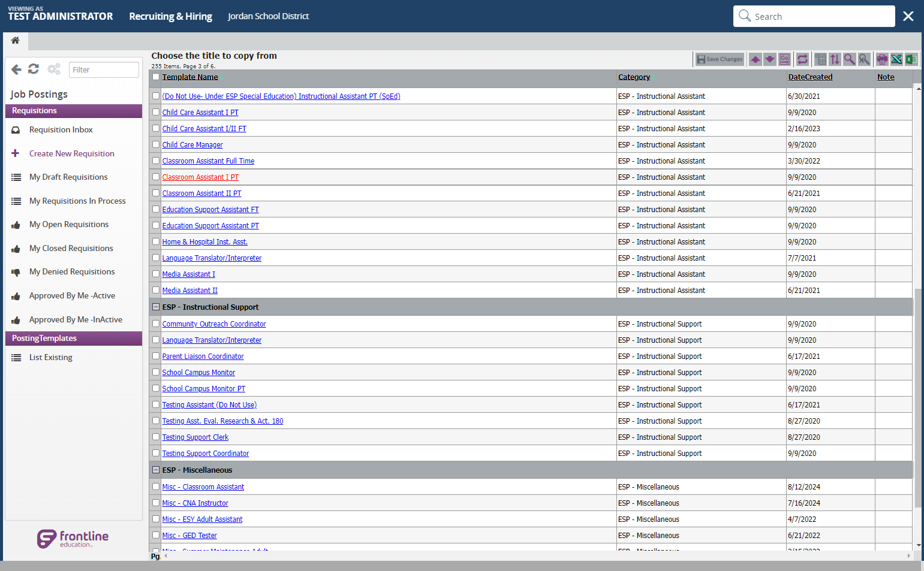This screenshot has height=571, width=924.
Task: Click the vertical scrollbar thumb of the grid
Action: click(x=919, y=398)
